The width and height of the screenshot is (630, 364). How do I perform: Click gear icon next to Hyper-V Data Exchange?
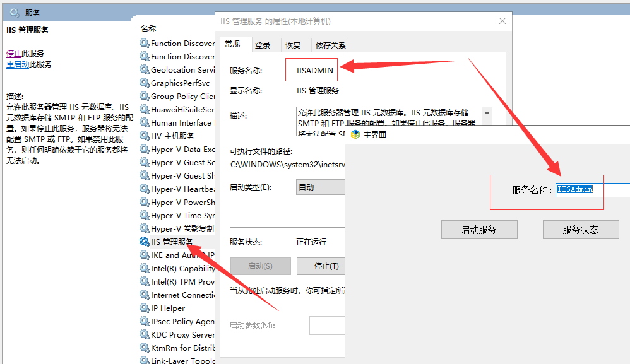point(144,149)
